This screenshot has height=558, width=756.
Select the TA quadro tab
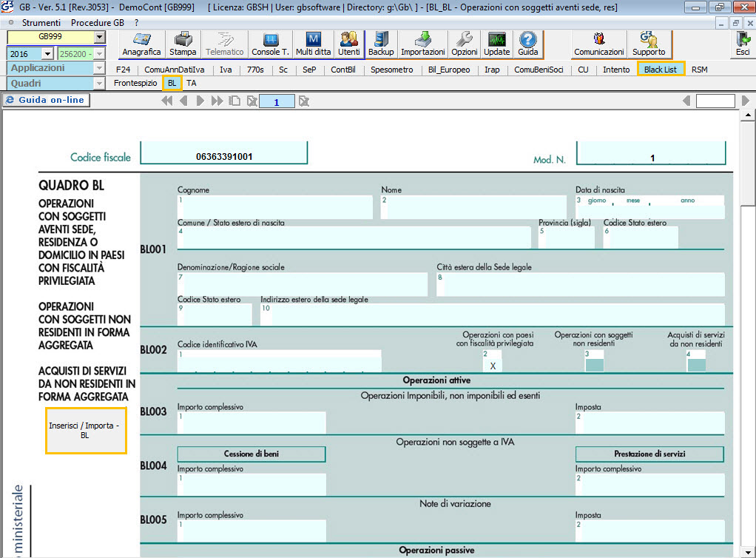(x=192, y=83)
